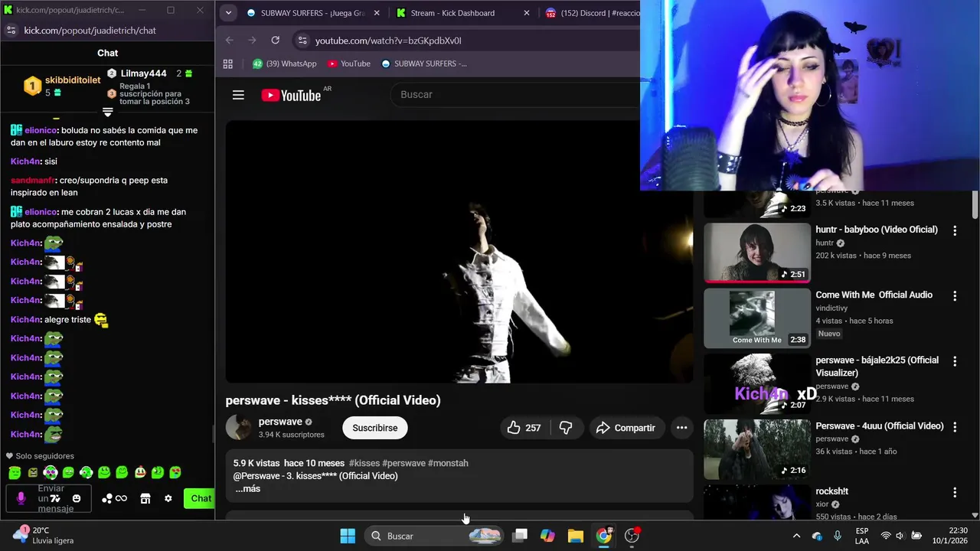Image resolution: width=980 pixels, height=551 pixels.
Task: Click skibbiditoilet in the gift leaderboard
Action: (73, 80)
